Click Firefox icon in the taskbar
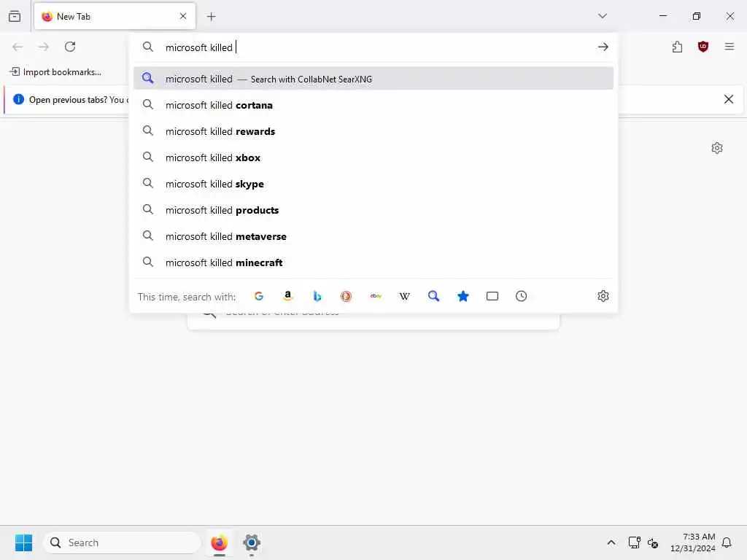The height and width of the screenshot is (560, 747). pyautogui.click(x=219, y=542)
